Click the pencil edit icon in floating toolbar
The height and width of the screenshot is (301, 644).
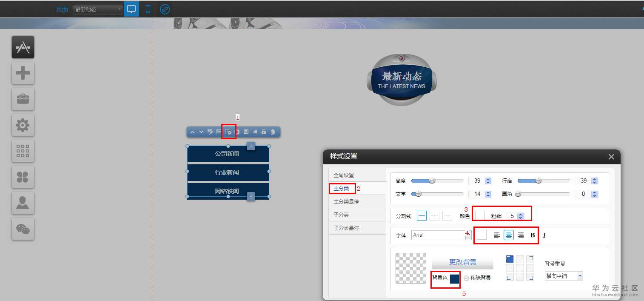pos(210,132)
